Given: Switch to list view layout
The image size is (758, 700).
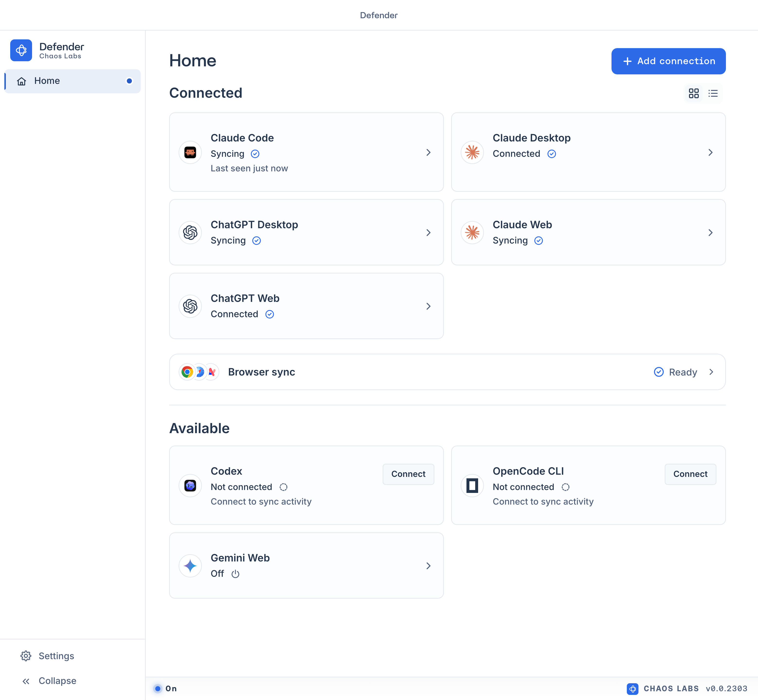Looking at the screenshot, I should coord(713,94).
